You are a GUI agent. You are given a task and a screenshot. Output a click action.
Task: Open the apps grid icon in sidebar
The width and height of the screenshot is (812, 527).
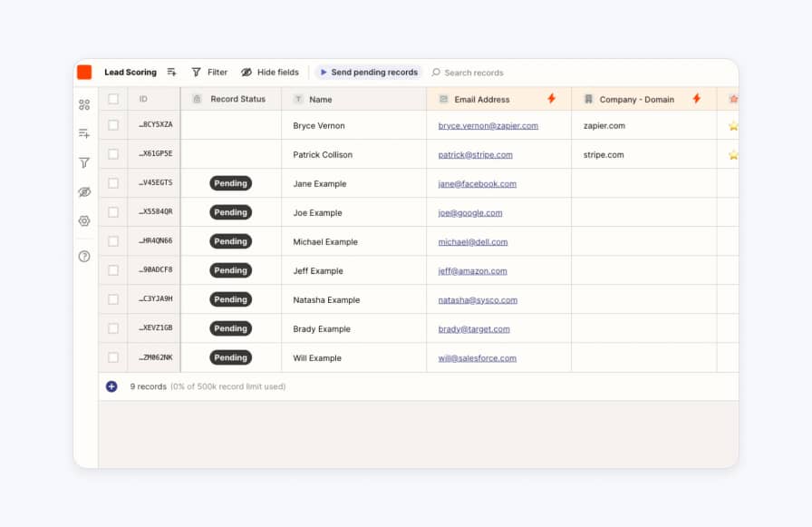click(84, 104)
